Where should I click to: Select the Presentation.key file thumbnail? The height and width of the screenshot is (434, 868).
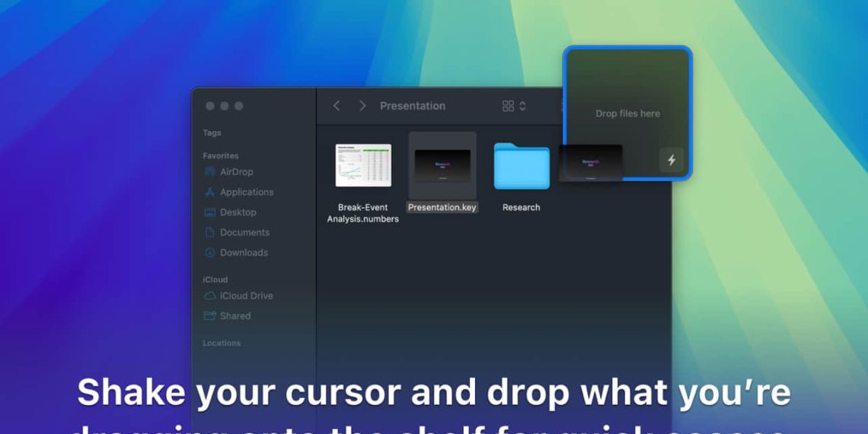[442, 166]
